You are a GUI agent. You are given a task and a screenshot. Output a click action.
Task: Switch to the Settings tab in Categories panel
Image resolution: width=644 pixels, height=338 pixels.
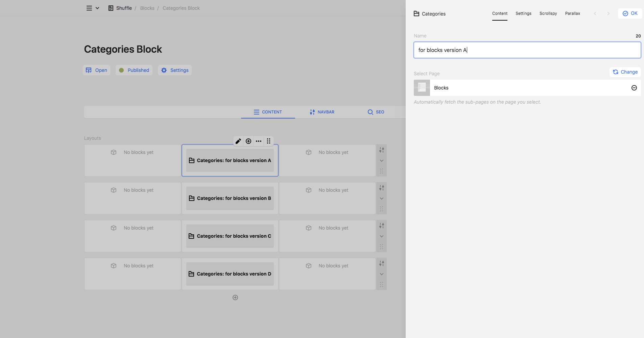click(523, 14)
